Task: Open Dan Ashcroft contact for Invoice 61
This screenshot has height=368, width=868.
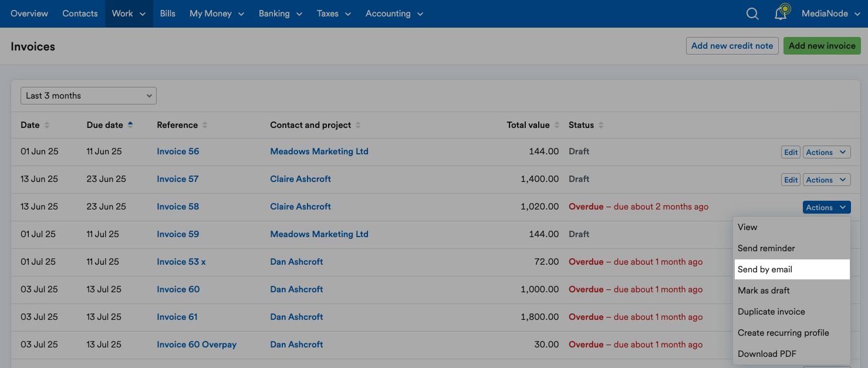Action: coord(296,317)
